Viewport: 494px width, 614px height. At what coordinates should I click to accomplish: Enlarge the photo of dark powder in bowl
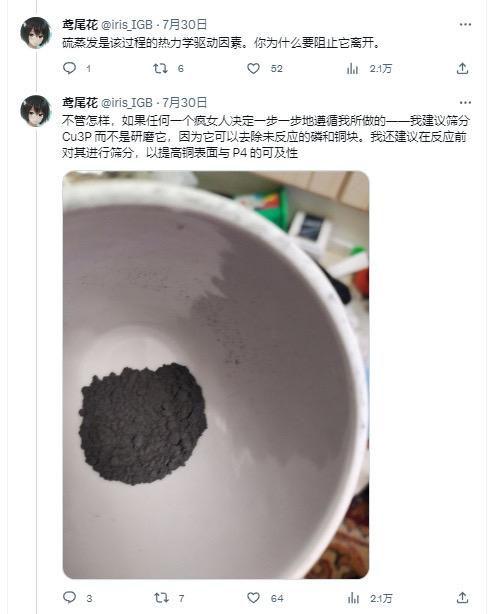pos(216,375)
